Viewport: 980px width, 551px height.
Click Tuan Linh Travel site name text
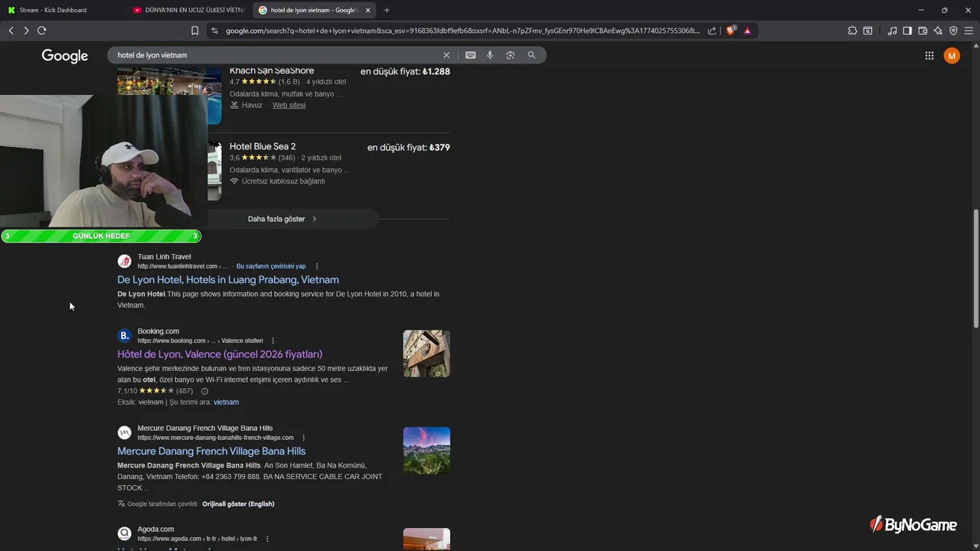164,256
